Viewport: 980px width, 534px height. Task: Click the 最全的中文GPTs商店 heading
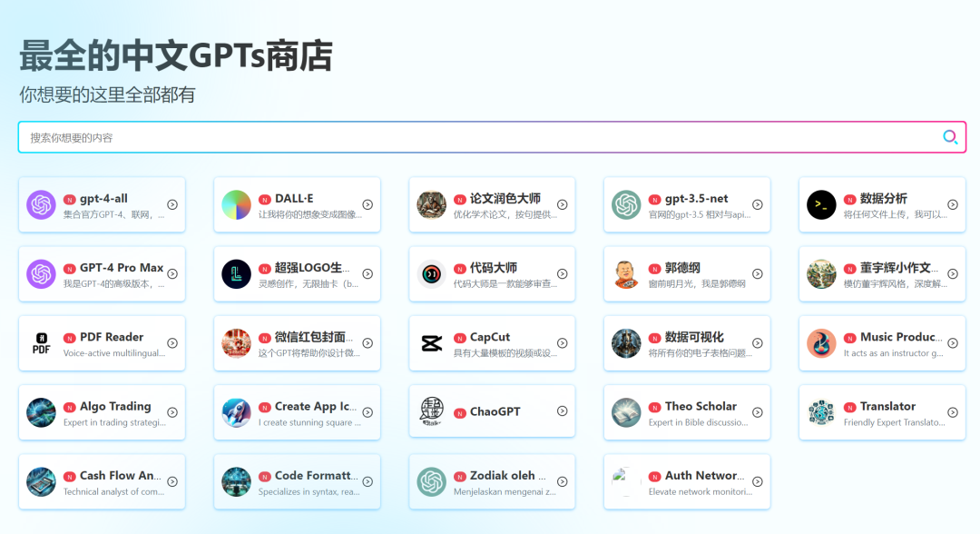click(x=176, y=55)
